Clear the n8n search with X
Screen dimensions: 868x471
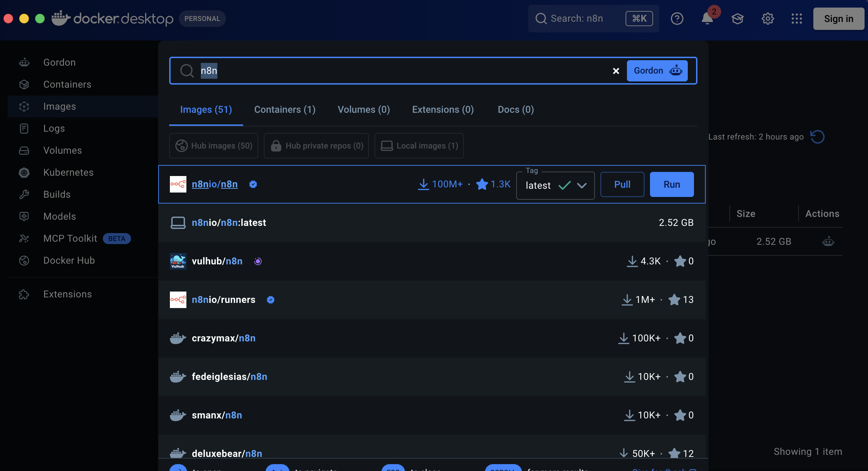point(616,71)
